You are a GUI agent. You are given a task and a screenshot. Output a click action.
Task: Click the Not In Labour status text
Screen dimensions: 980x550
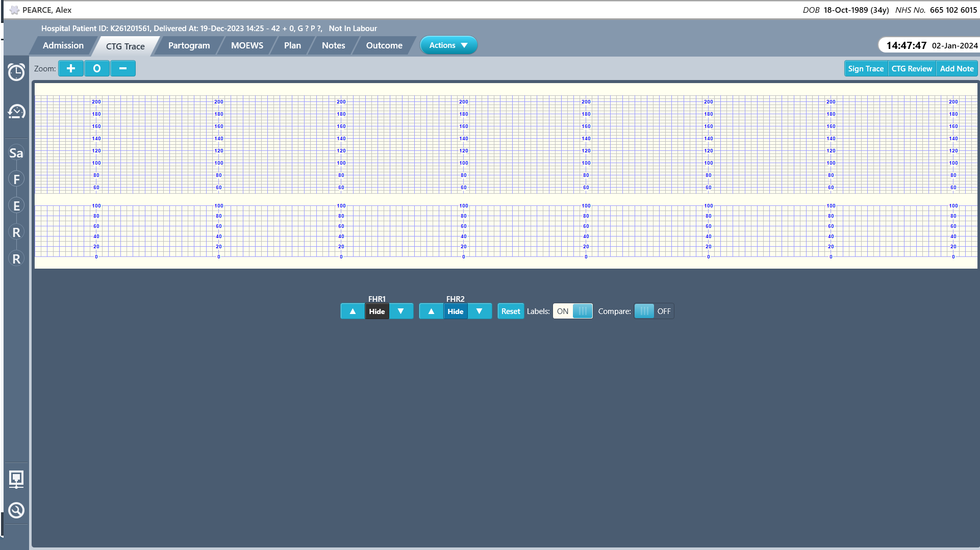pyautogui.click(x=353, y=29)
